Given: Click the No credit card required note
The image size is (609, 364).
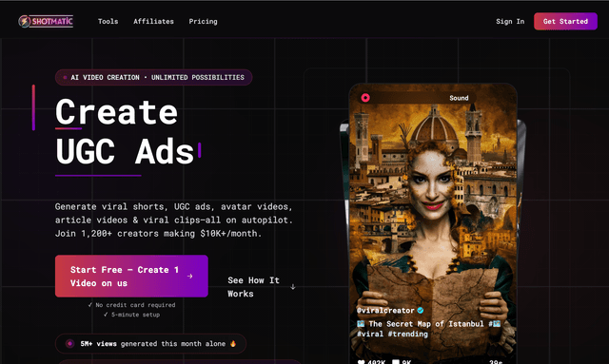Looking at the screenshot, I should [131, 305].
